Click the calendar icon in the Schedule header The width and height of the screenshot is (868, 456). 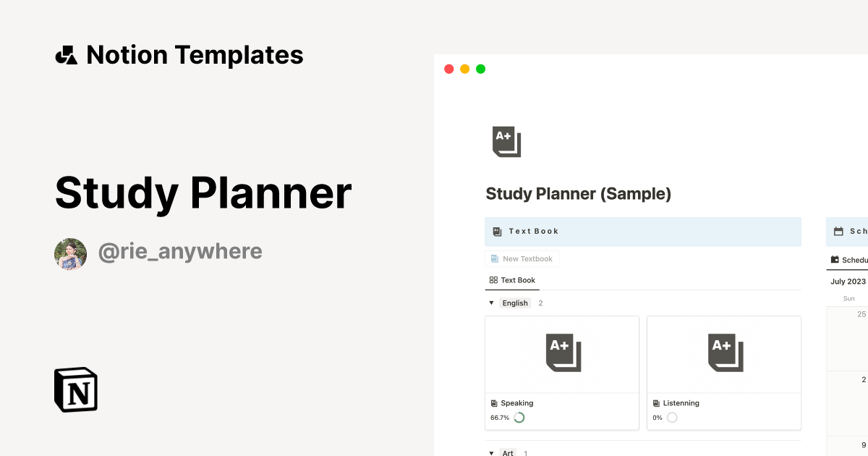838,231
